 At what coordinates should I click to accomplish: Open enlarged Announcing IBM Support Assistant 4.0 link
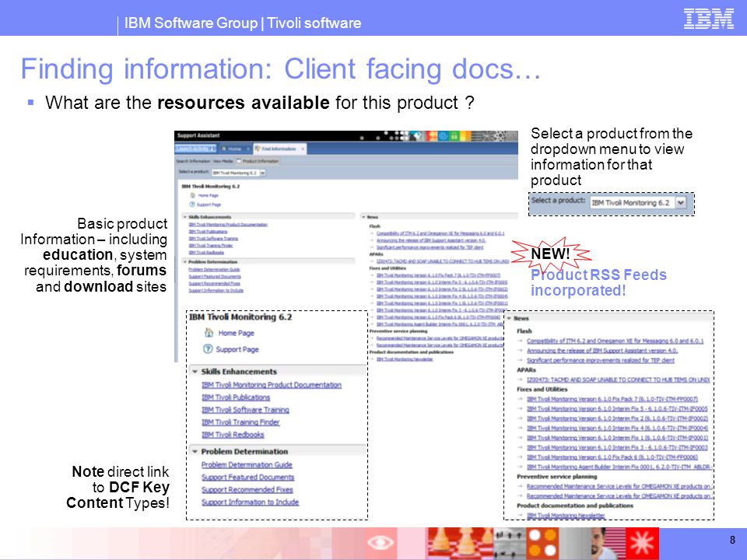pos(602,351)
